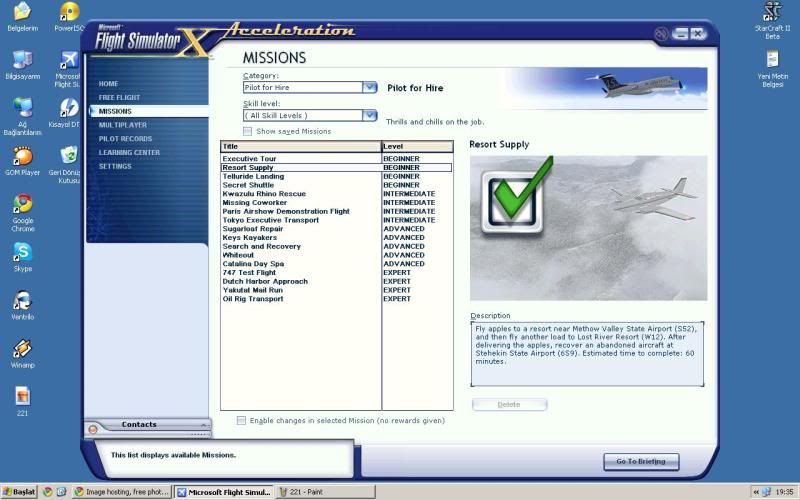
Task: Click the Delete button
Action: [x=509, y=405]
